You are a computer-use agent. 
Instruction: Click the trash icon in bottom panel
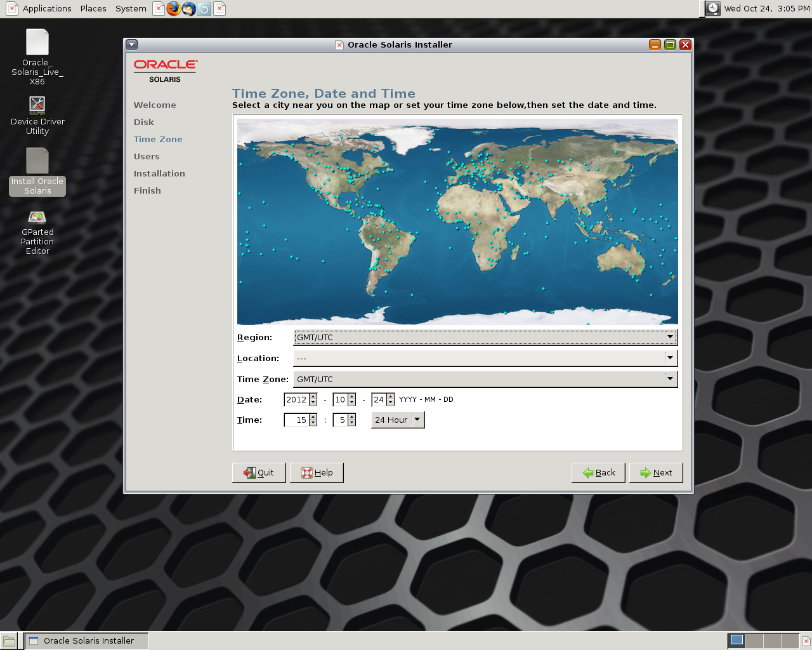click(806, 641)
